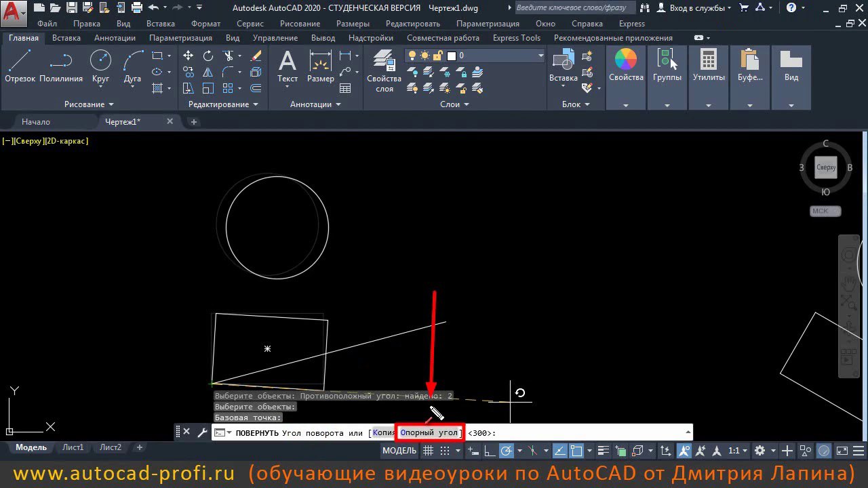
Task: Open the Параметризация ribbon tab
Action: [x=180, y=38]
